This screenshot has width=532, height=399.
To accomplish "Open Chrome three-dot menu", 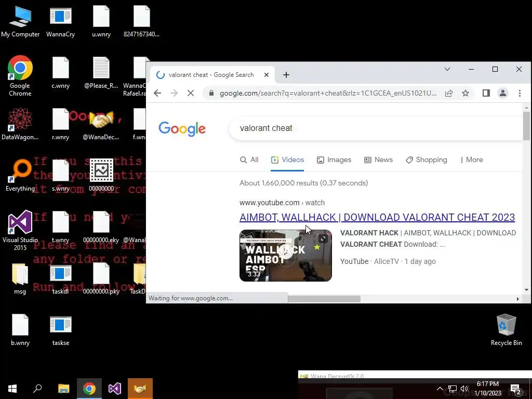I will 520,93.
